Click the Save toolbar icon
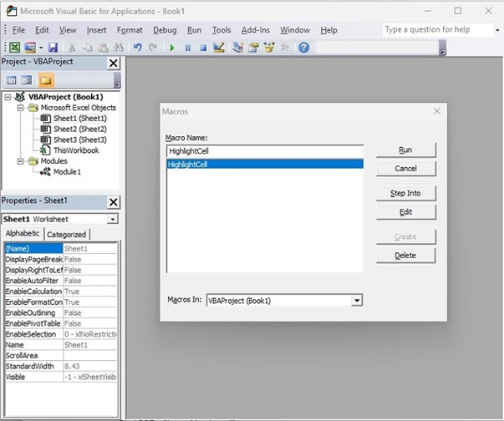The height and width of the screenshot is (421, 504). pyautogui.click(x=53, y=48)
